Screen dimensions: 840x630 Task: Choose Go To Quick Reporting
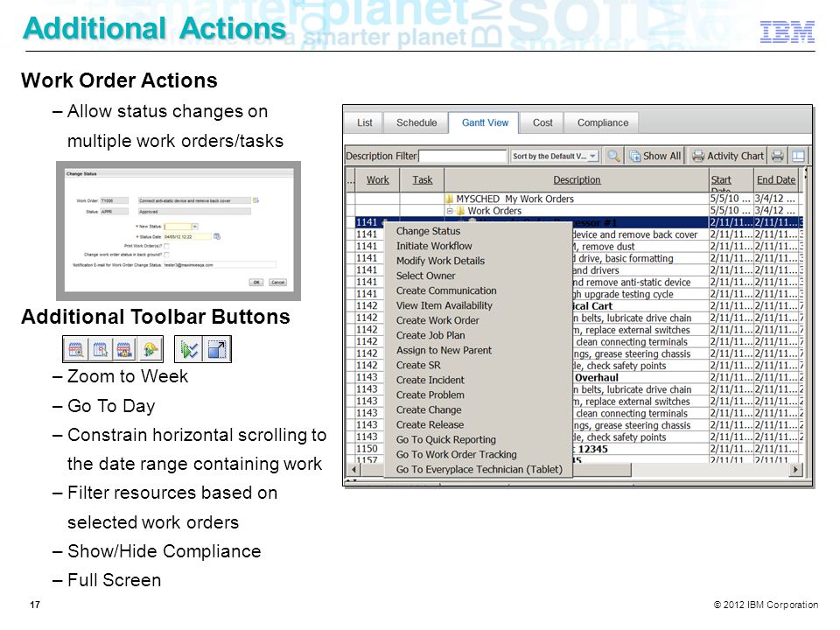[479, 440]
